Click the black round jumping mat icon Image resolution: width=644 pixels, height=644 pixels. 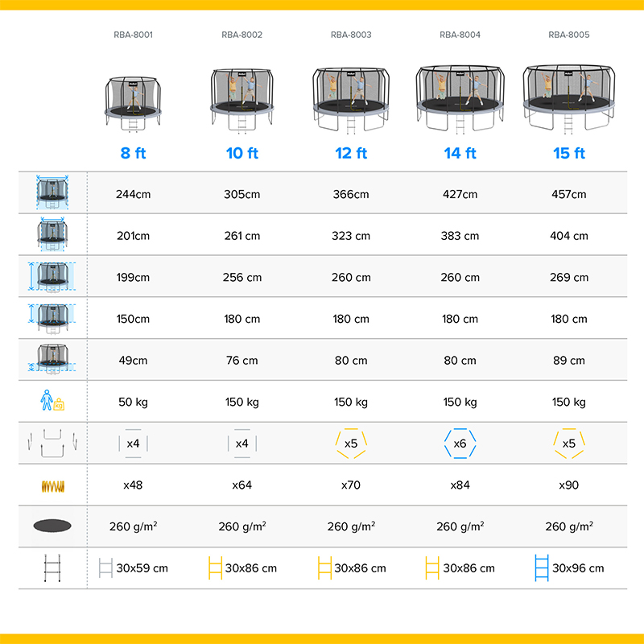pos(52,526)
